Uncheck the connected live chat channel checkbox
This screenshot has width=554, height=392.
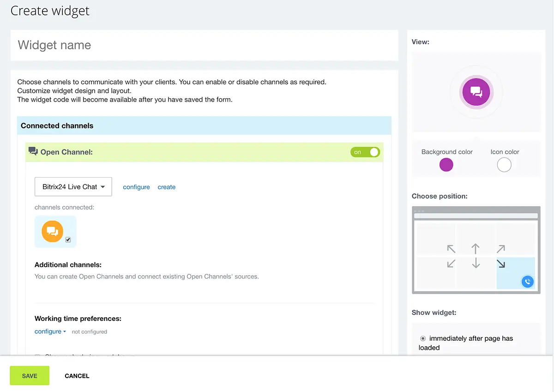68,240
